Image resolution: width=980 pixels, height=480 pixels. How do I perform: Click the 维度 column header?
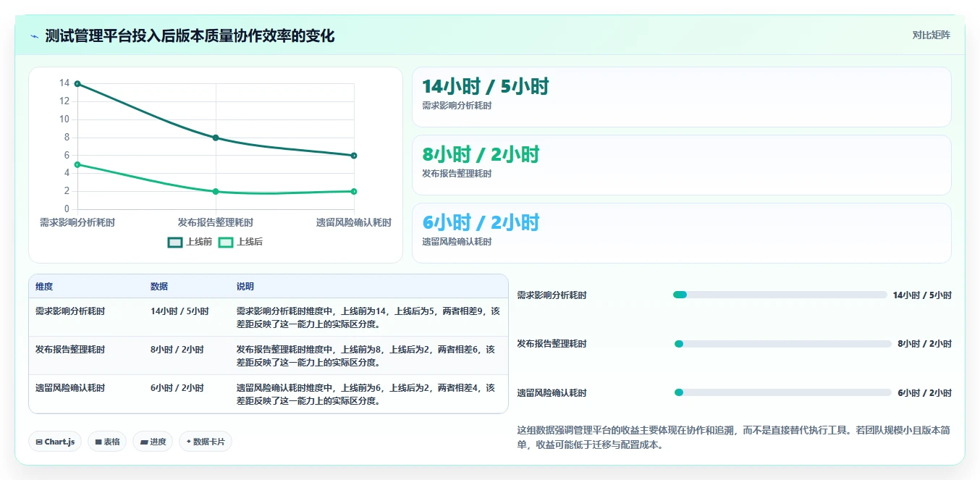tap(44, 287)
